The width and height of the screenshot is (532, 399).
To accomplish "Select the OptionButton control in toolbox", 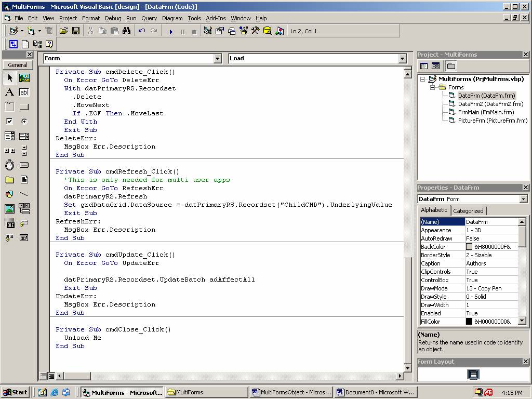I will pos(24,122).
